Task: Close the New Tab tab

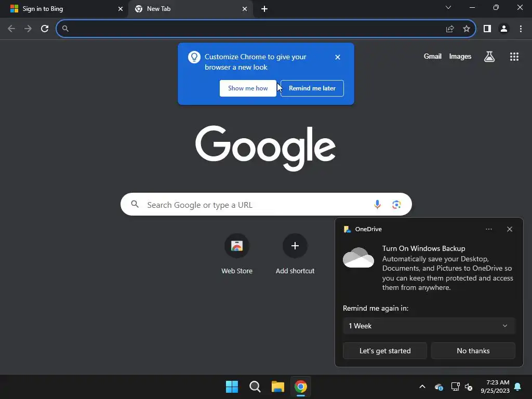Action: point(245,9)
